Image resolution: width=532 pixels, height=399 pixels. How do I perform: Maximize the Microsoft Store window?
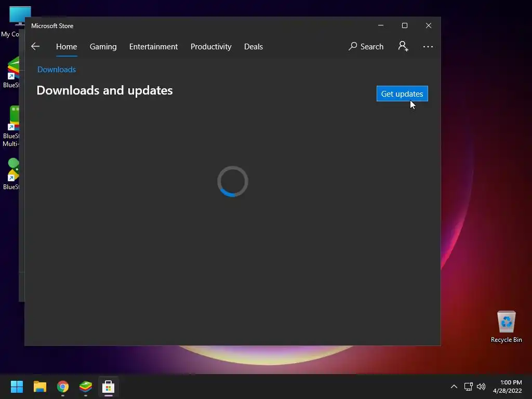pyautogui.click(x=404, y=25)
